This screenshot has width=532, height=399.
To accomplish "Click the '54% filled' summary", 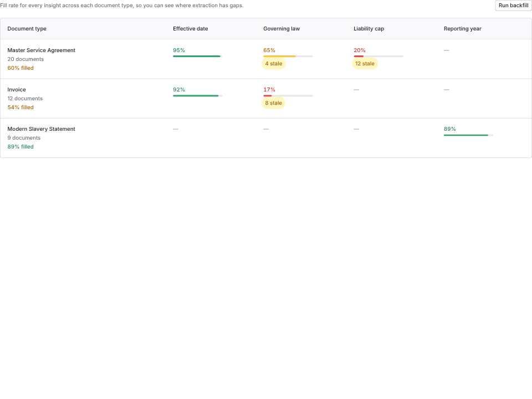I will coord(21,107).
